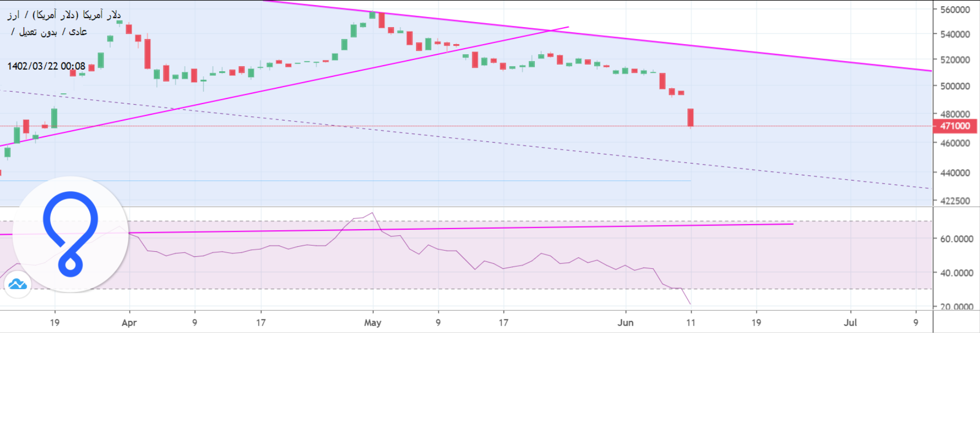Click the May label on time axis
980x443 pixels.
point(372,323)
